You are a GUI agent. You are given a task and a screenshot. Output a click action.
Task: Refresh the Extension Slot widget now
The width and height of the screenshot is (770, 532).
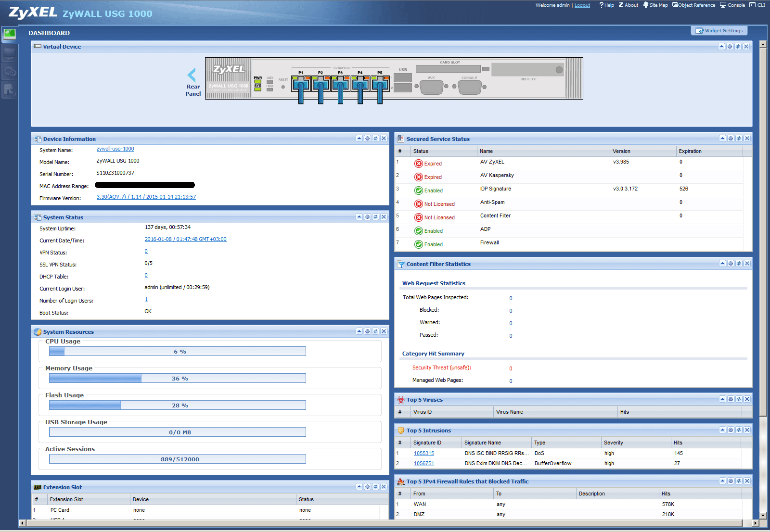pyautogui.click(x=376, y=487)
